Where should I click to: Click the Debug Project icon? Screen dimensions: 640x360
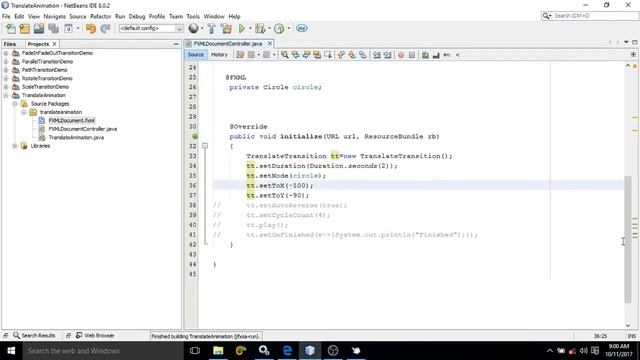click(260, 29)
